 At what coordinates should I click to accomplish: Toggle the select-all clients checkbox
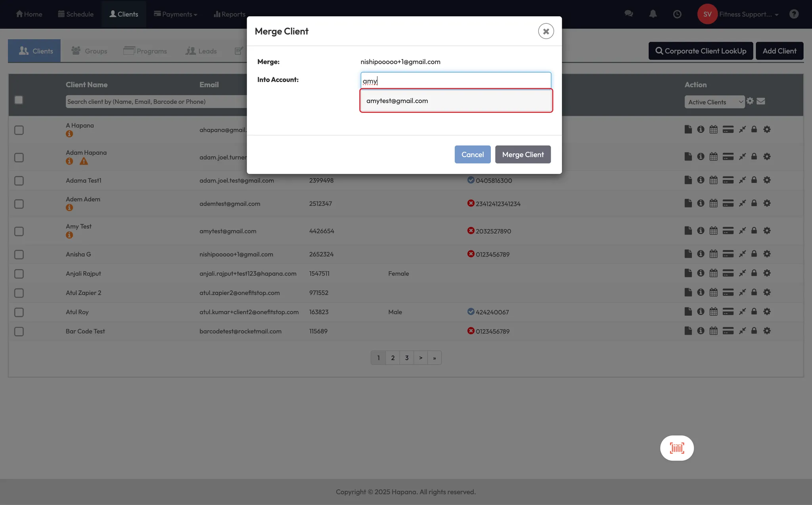tap(19, 100)
